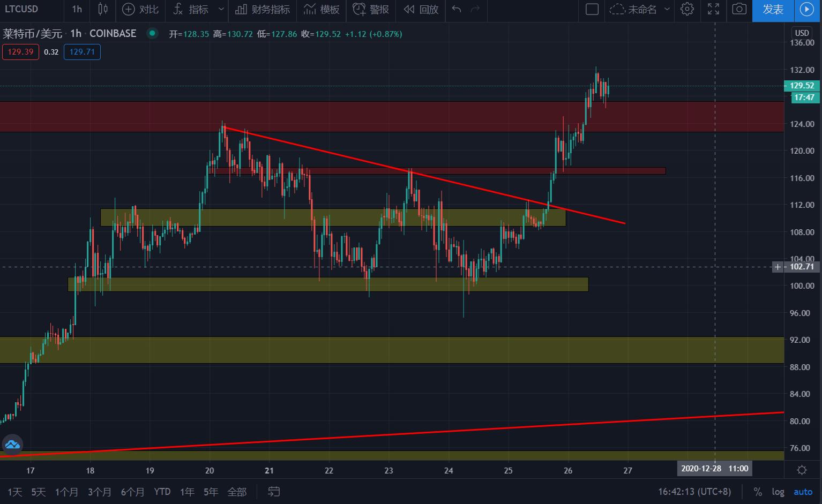Click the 2020-12-28 11:00 date label
The height and width of the screenshot is (504, 822).
tap(715, 469)
